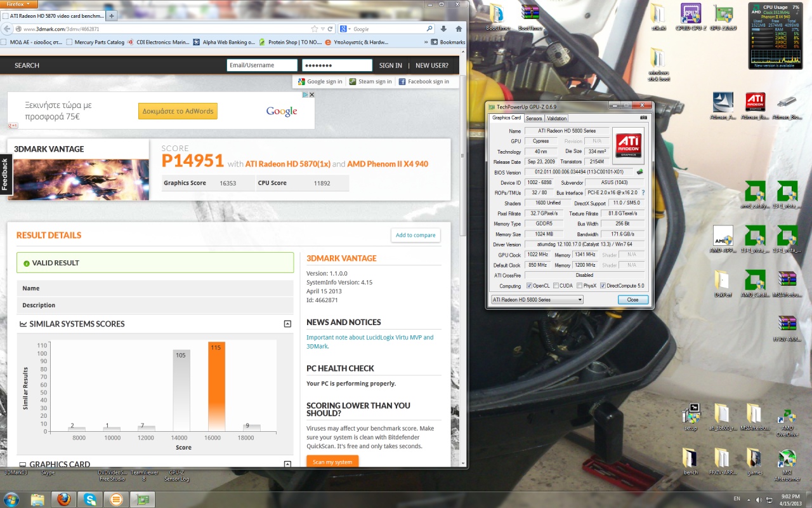Open GPU selection dropdown in GPU-Z
The height and width of the screenshot is (508, 812).
click(537, 300)
